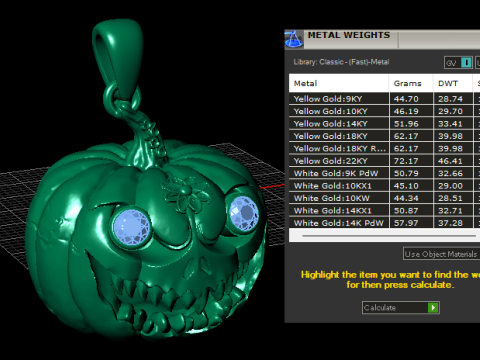Click Use Object Materials button
The image size is (480, 360).
click(x=441, y=254)
